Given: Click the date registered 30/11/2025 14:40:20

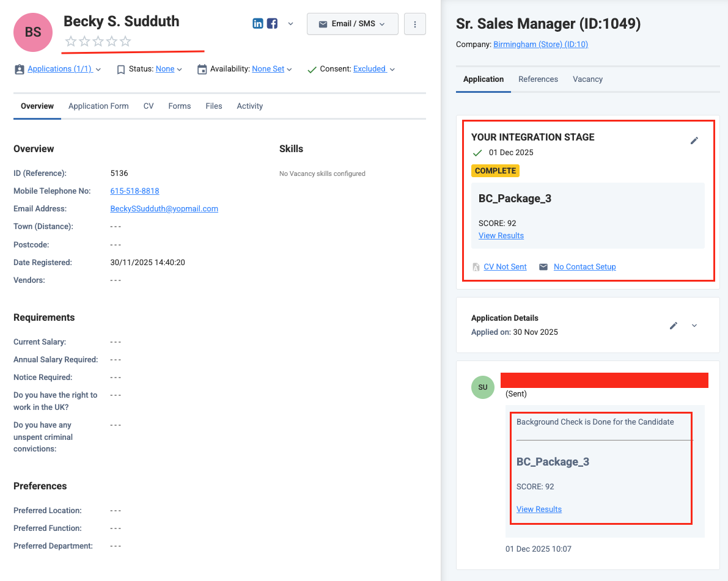Looking at the screenshot, I should tap(148, 262).
